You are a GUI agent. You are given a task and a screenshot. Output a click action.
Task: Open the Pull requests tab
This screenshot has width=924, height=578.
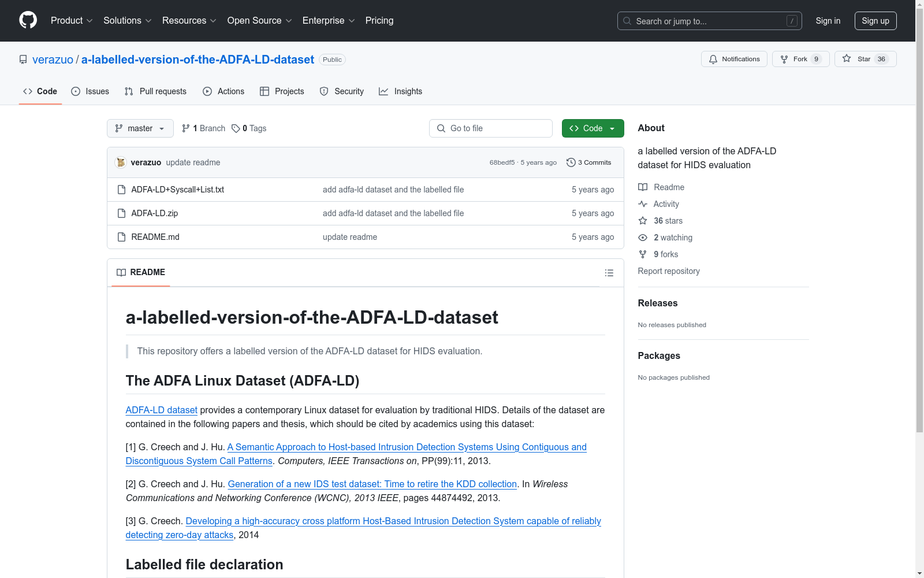point(155,91)
